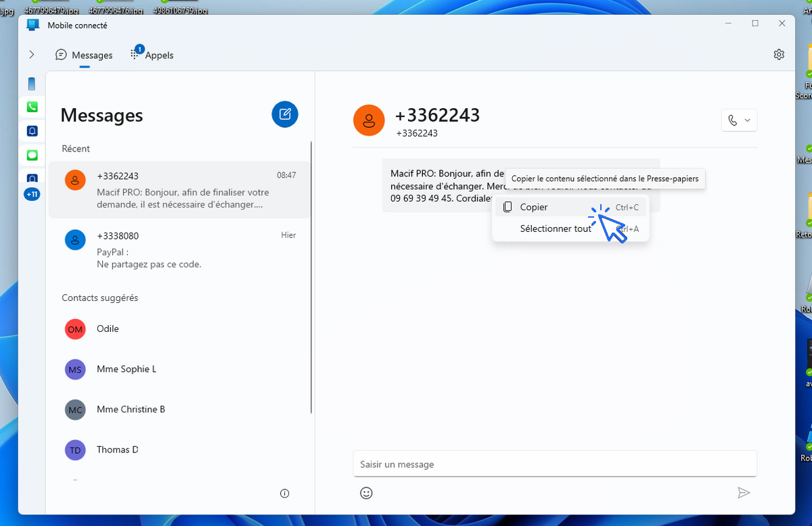The image size is (812, 526).
Task: Open the Settings gear
Action: [x=778, y=54]
